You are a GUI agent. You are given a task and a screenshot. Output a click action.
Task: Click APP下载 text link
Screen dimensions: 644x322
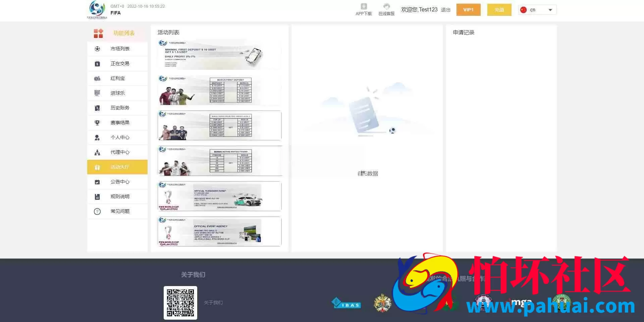pos(364,14)
